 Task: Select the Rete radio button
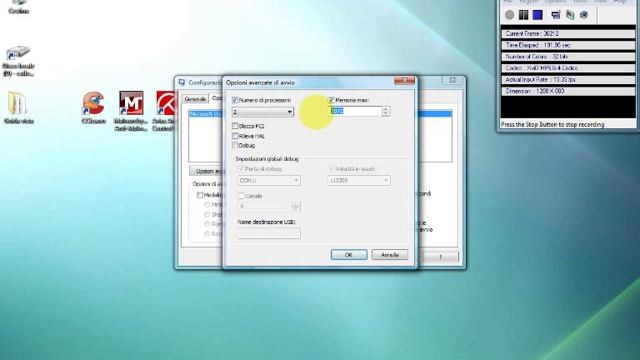tap(207, 233)
